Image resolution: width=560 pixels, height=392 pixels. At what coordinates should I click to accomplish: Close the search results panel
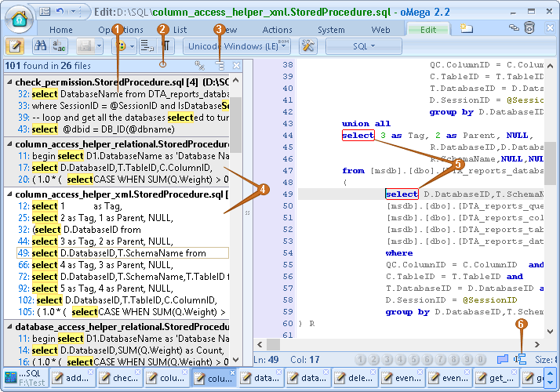(x=236, y=65)
